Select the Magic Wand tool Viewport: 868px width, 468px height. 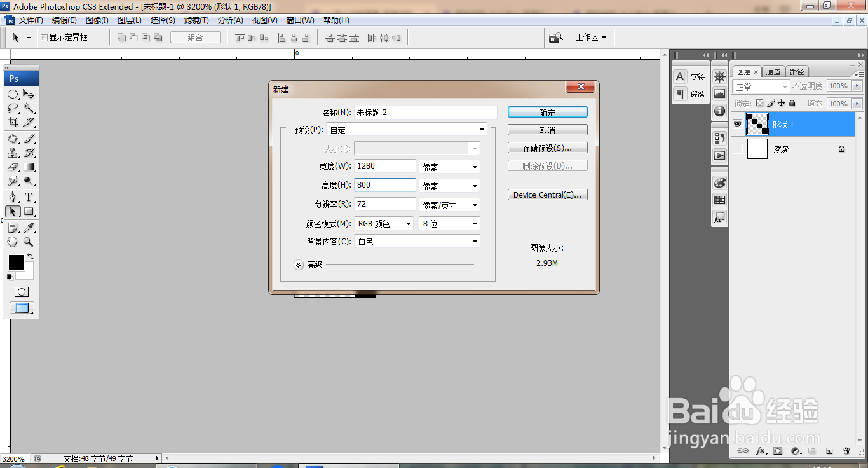[x=29, y=108]
